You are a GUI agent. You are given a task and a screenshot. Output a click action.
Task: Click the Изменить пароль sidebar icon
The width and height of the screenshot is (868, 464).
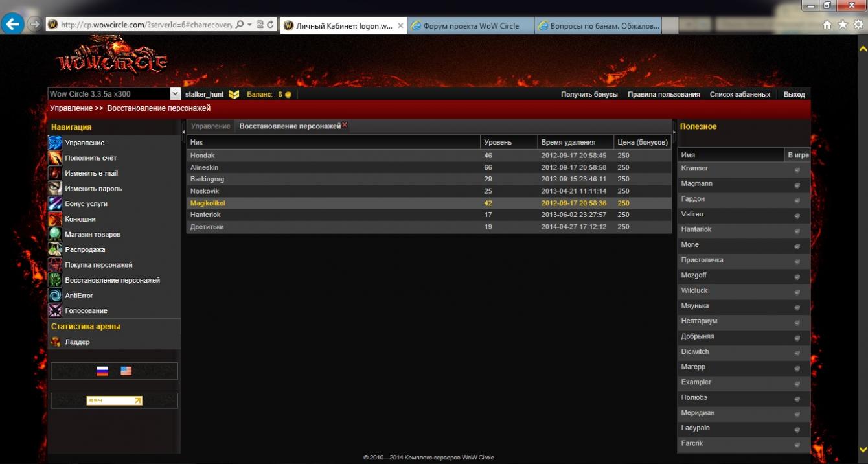click(x=56, y=189)
